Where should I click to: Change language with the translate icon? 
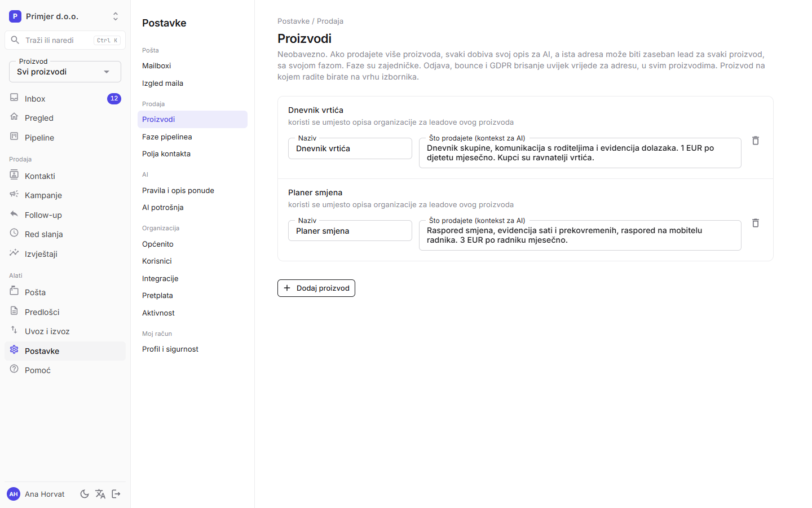(x=100, y=494)
